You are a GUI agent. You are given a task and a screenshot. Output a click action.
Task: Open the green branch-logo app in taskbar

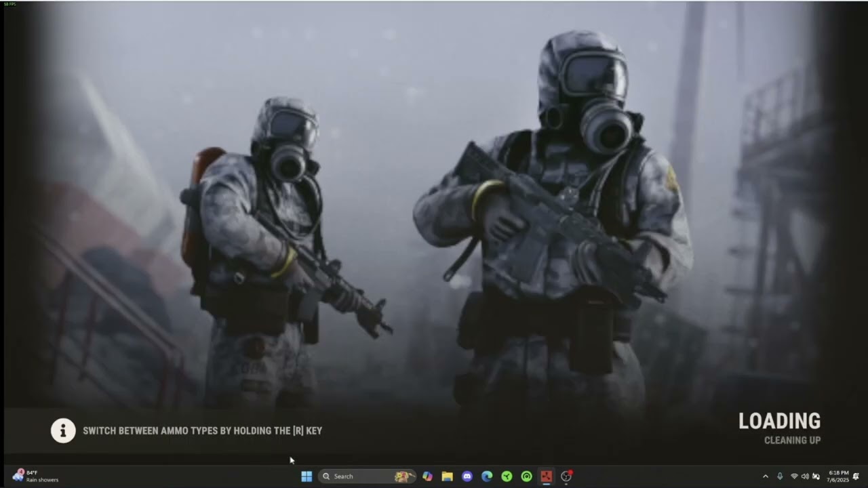tap(507, 476)
